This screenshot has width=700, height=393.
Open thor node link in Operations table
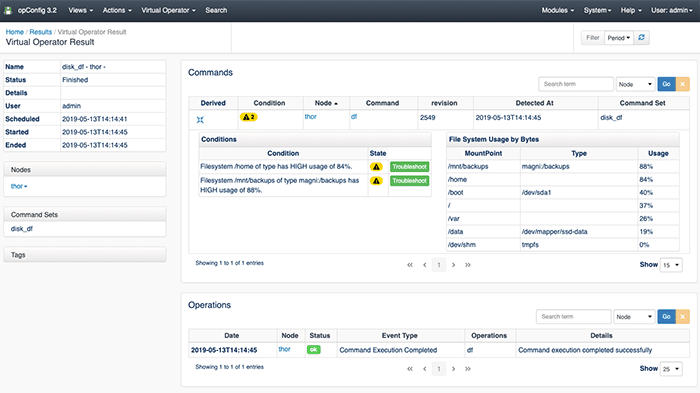pos(284,349)
